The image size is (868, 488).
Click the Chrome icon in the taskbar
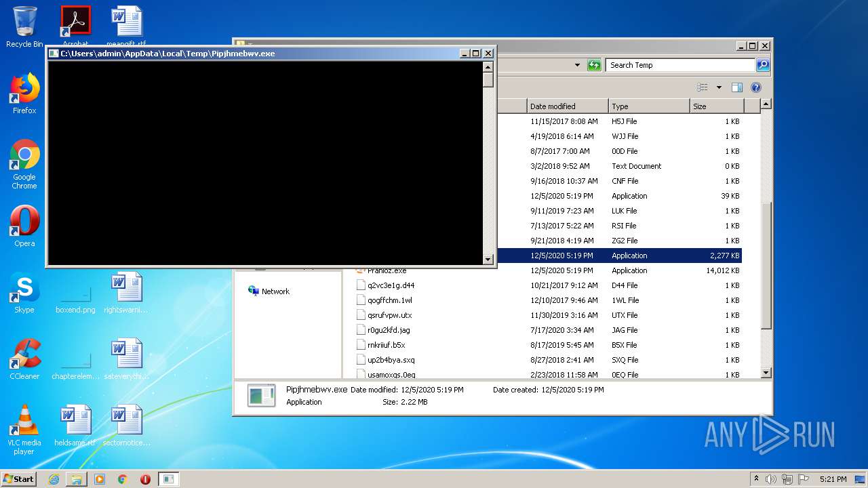tap(123, 479)
